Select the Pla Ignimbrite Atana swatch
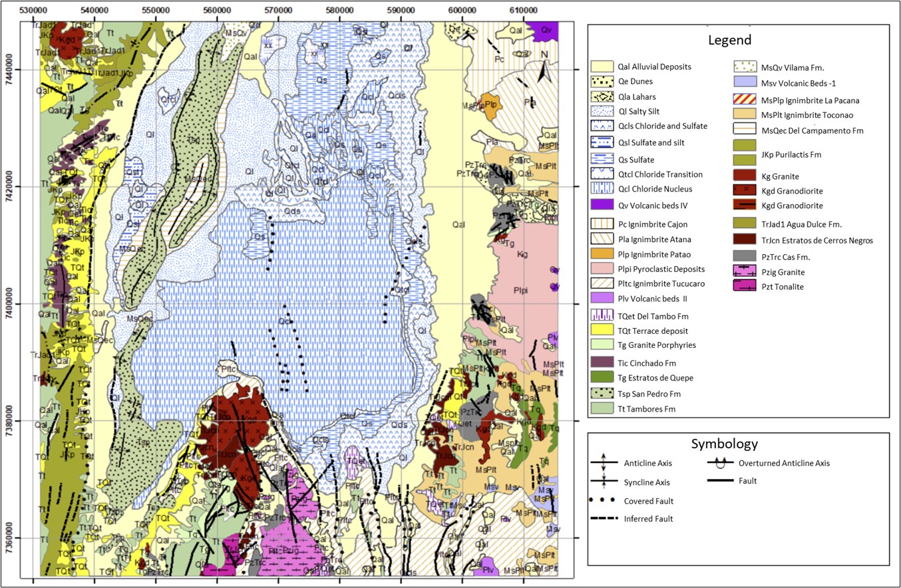Screen dimensions: 901x588 pyautogui.click(x=602, y=239)
